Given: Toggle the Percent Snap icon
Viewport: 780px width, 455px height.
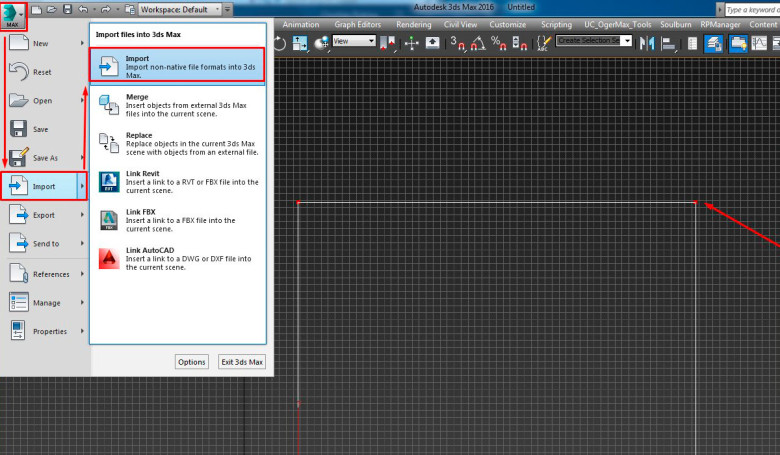Looking at the screenshot, I should (x=498, y=43).
